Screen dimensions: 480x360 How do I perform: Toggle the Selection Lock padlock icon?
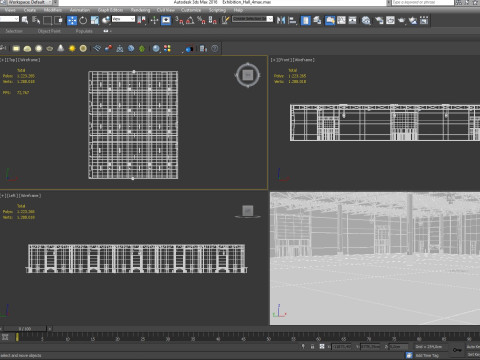[x=312, y=347]
